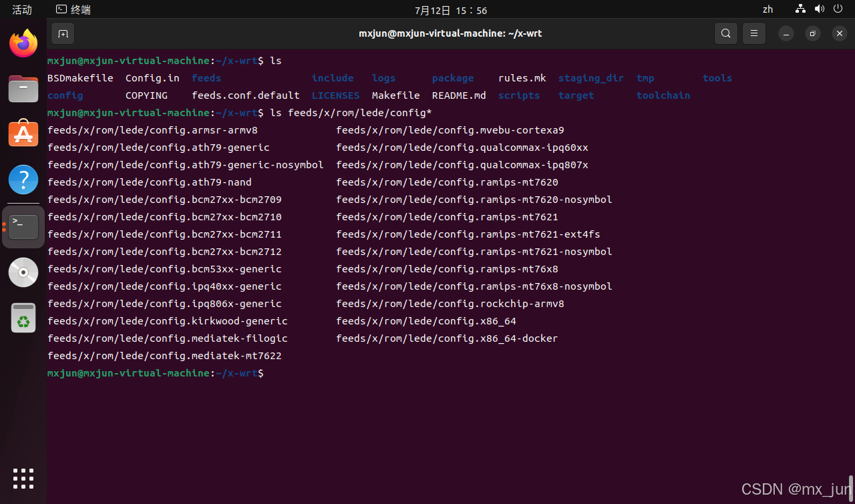Viewport: 855px width, 504px height.
Task: Close the terminal window
Action: click(x=840, y=33)
